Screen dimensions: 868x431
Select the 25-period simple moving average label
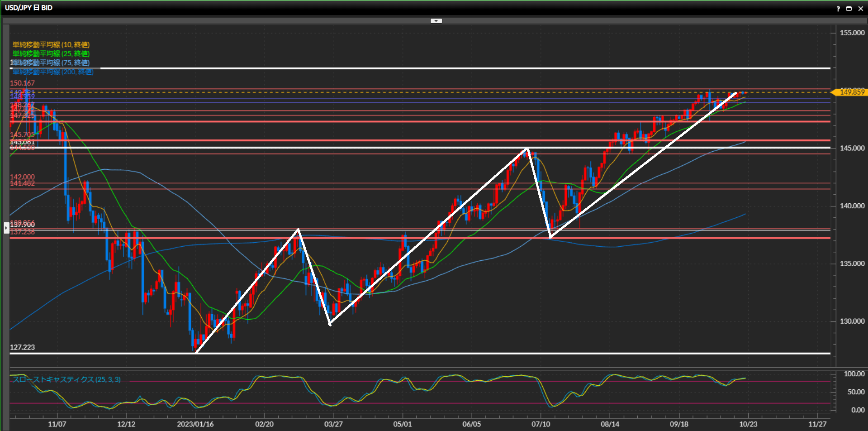51,54
